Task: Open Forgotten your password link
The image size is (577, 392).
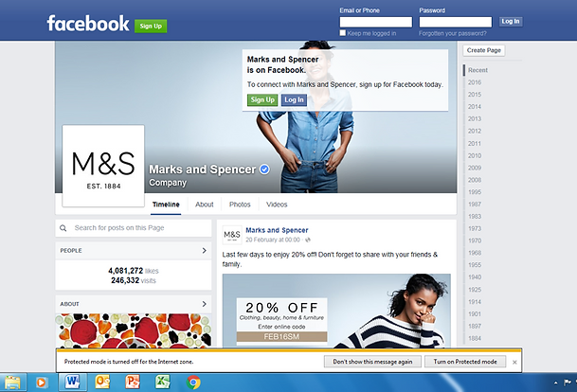Action: tap(453, 33)
